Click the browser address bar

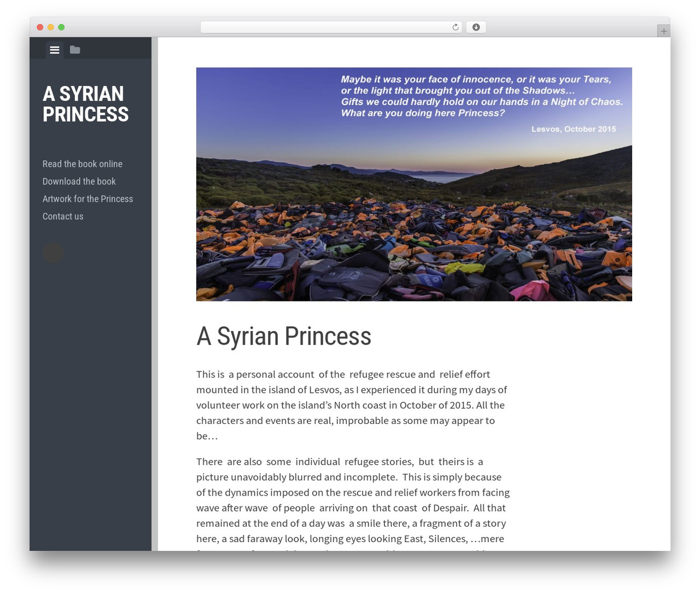tap(331, 27)
